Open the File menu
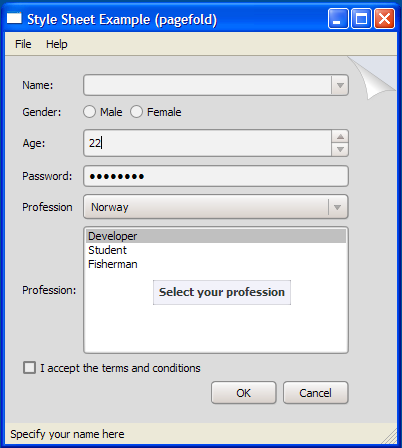 23,44
